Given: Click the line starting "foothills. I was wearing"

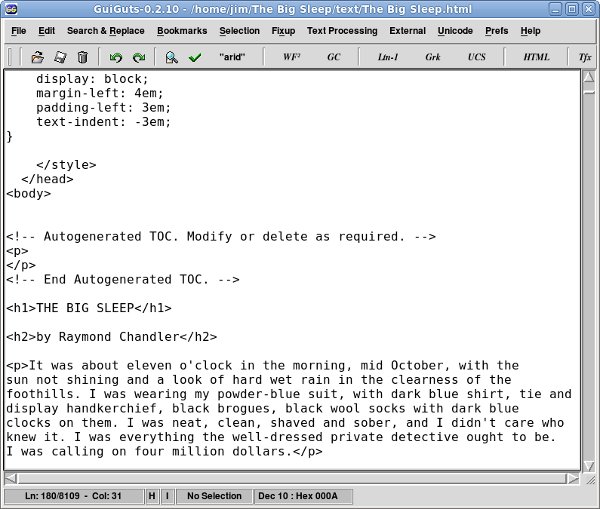Looking at the screenshot, I should (289, 394).
